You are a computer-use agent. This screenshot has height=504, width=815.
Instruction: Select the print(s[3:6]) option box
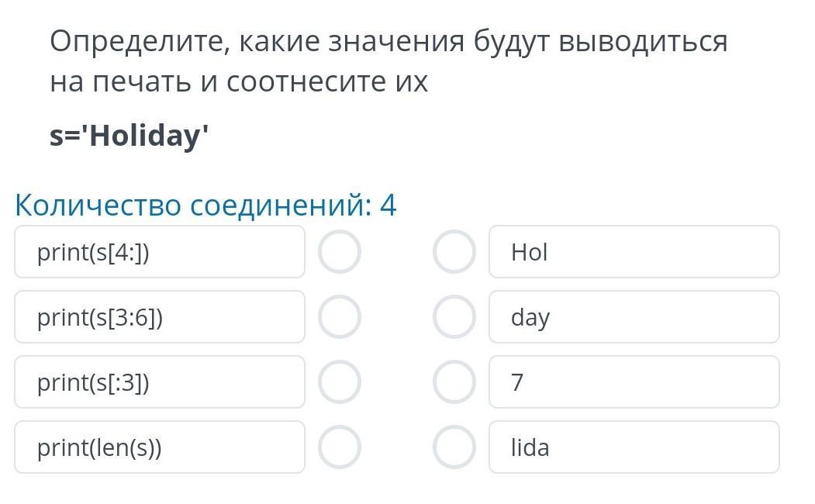click(x=160, y=317)
